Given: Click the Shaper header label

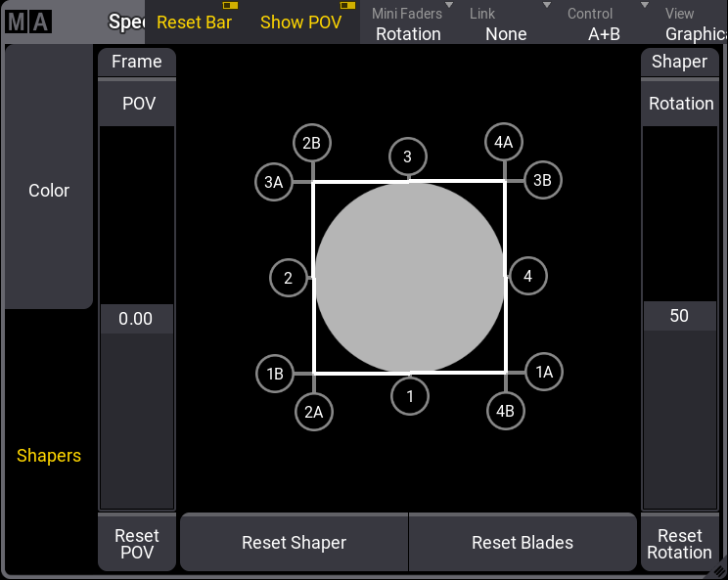Looking at the screenshot, I should click(680, 62).
